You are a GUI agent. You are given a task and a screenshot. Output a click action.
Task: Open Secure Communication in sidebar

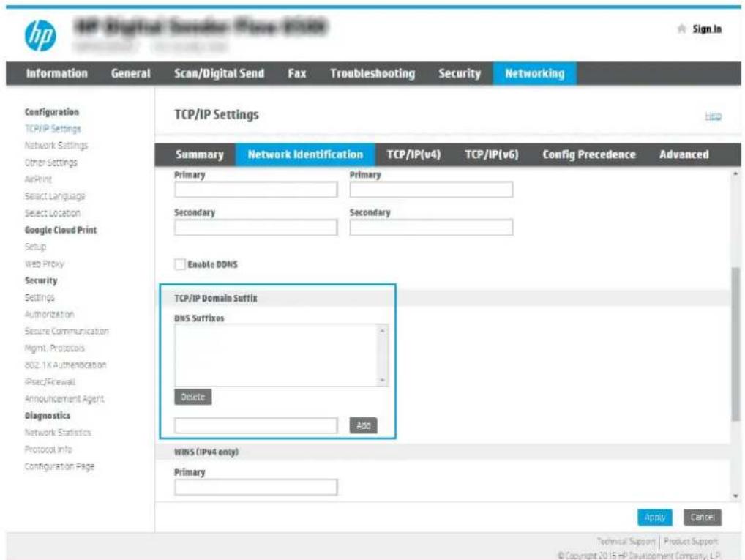(67, 332)
